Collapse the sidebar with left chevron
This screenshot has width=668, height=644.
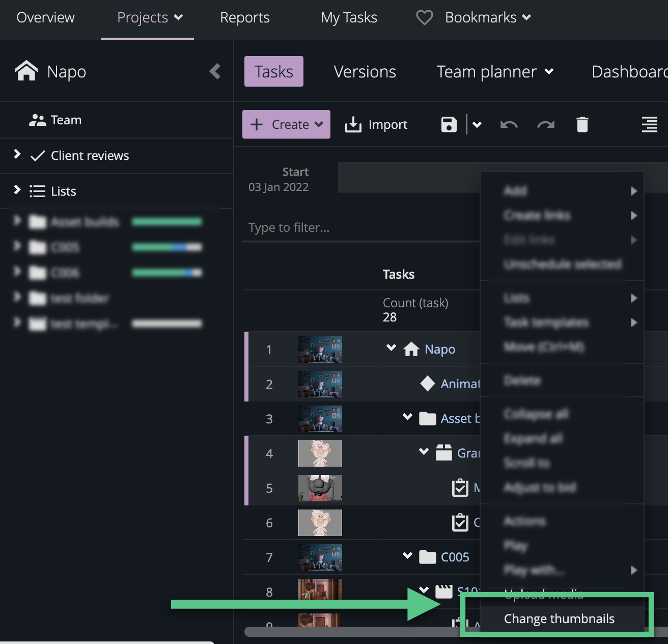(215, 71)
